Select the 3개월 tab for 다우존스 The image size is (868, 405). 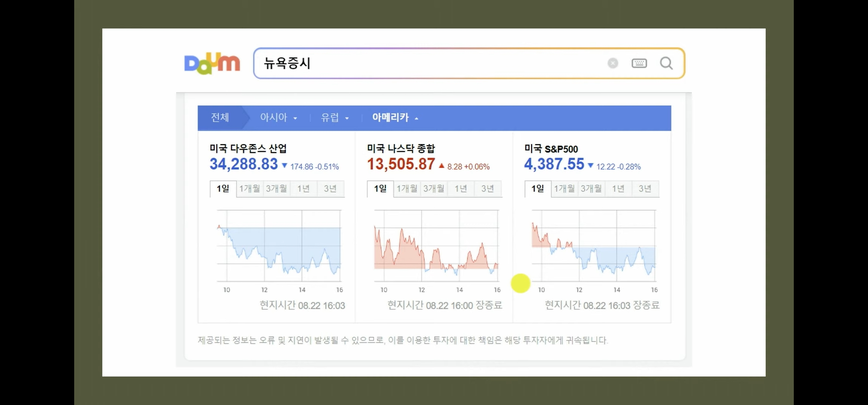tap(277, 189)
